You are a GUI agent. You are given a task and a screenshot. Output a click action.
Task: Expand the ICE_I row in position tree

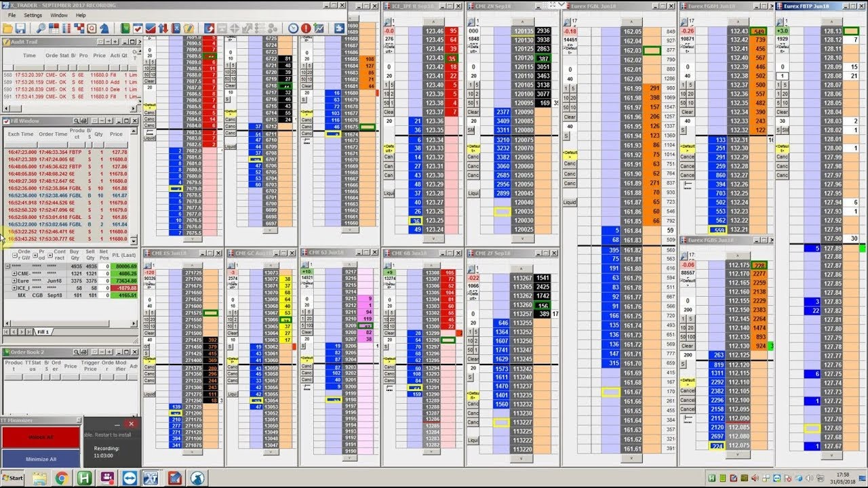(x=15, y=287)
